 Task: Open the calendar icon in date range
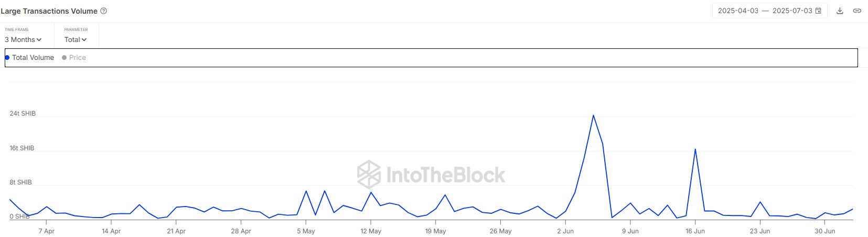click(818, 11)
